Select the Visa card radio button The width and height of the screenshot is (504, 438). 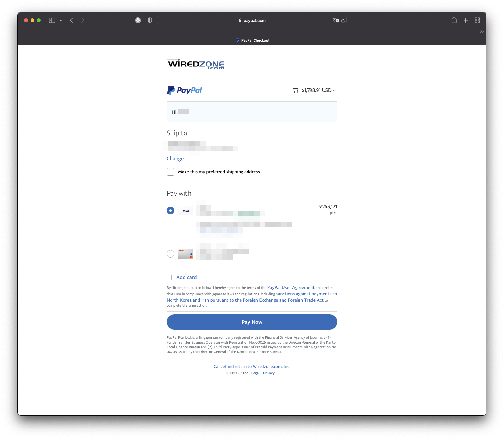point(171,211)
